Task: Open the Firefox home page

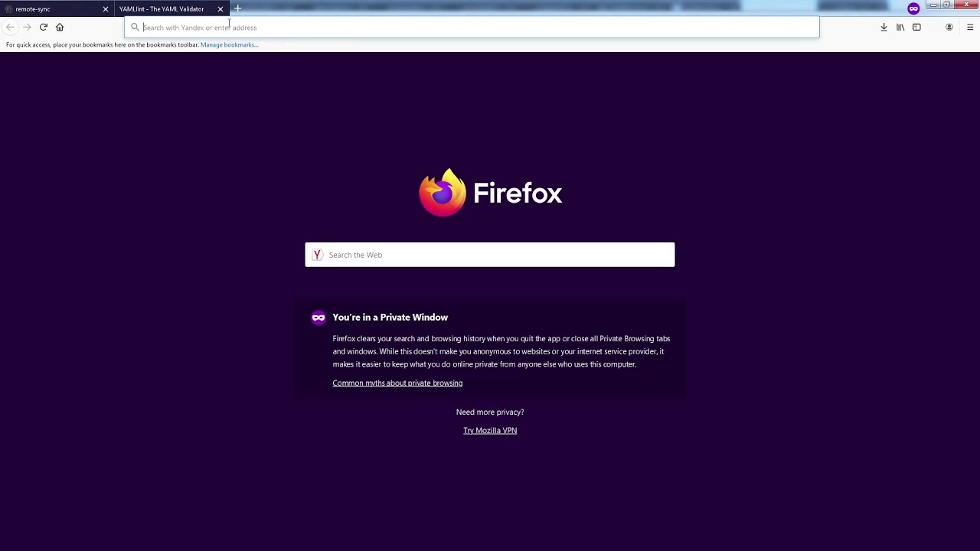Action: click(x=60, y=28)
